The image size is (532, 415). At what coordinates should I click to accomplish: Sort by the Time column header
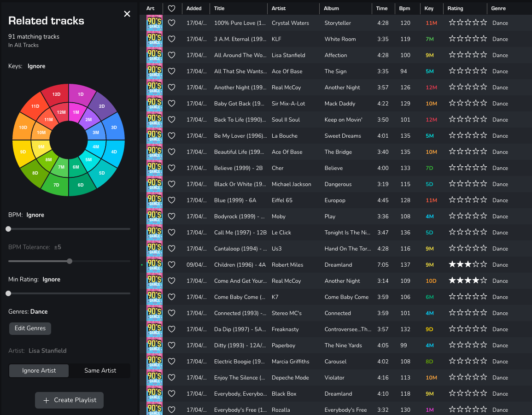pyautogui.click(x=382, y=8)
